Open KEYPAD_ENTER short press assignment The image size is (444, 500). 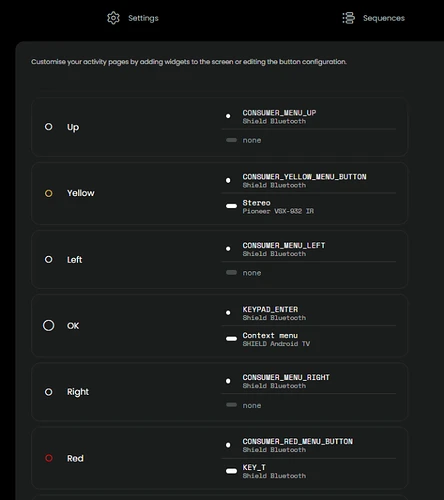tap(309, 313)
